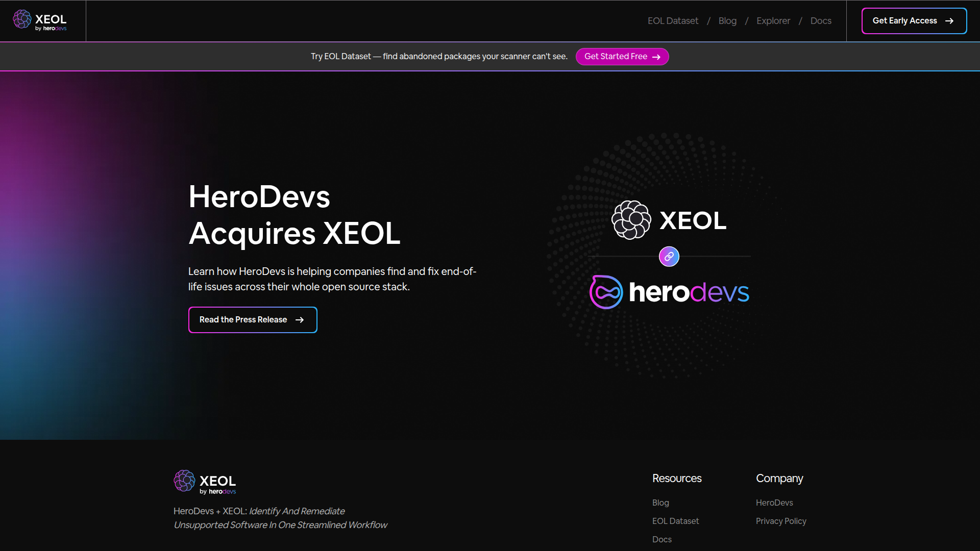Open the Privacy Policy link
This screenshot has width=980, height=551.
pos(781,521)
